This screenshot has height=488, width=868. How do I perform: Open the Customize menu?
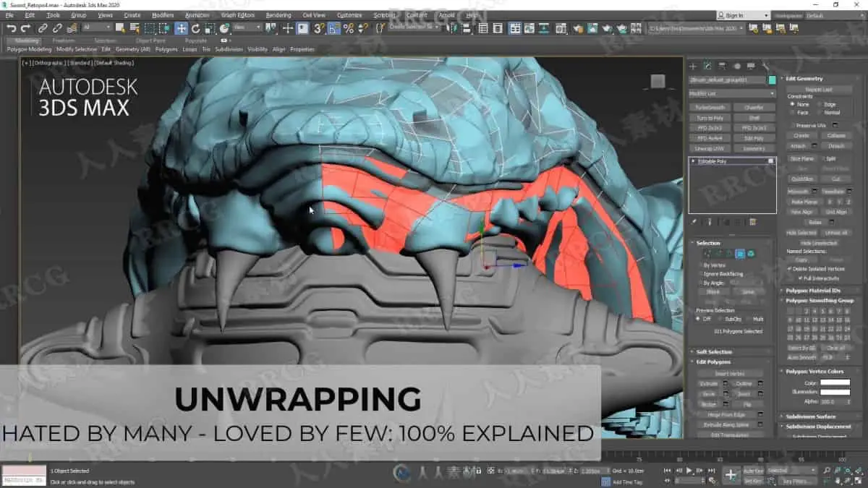click(x=349, y=15)
